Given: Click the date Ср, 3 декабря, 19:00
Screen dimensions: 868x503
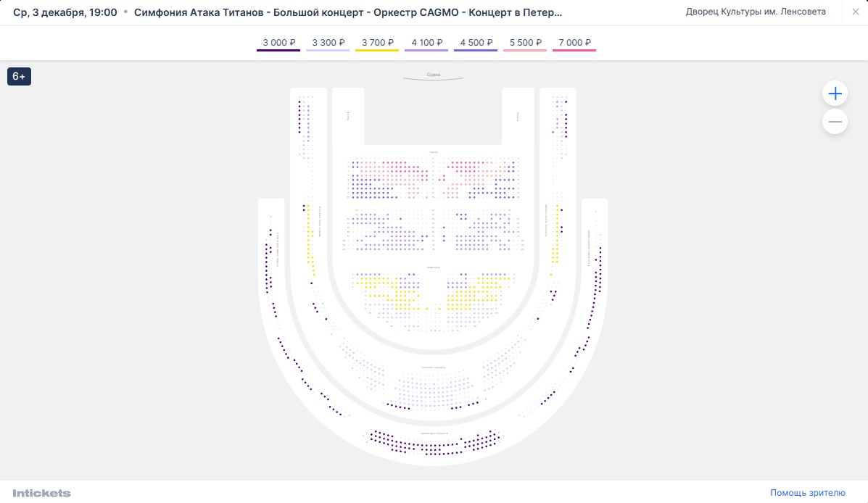Looking at the screenshot, I should click(x=65, y=12).
